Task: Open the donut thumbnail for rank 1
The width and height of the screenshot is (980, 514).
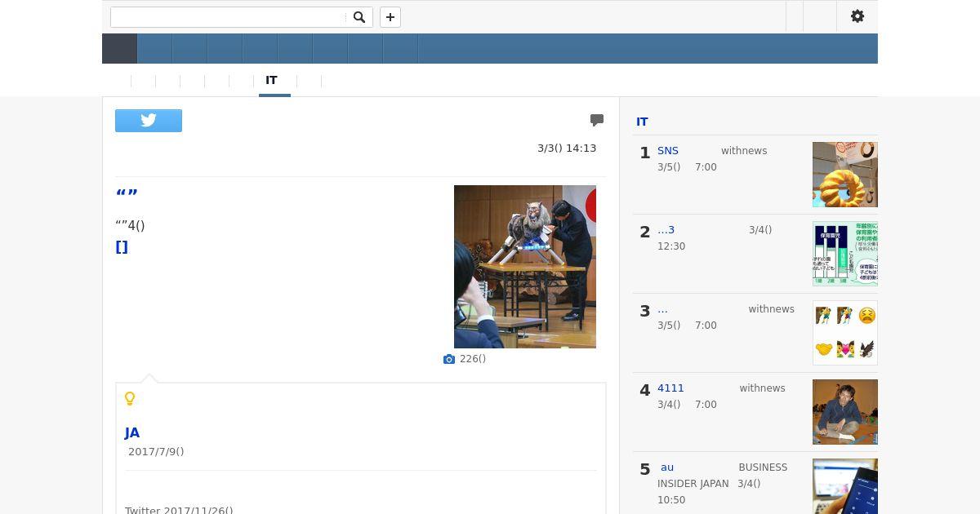Action: (845, 175)
